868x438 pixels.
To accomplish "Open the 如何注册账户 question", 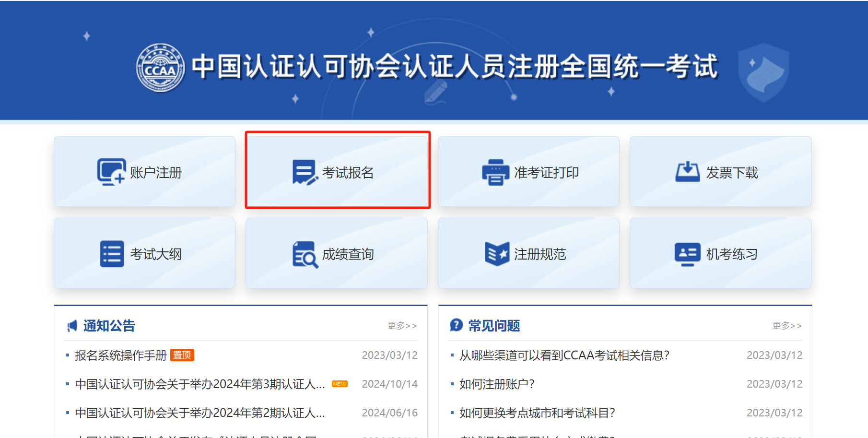I will (497, 384).
